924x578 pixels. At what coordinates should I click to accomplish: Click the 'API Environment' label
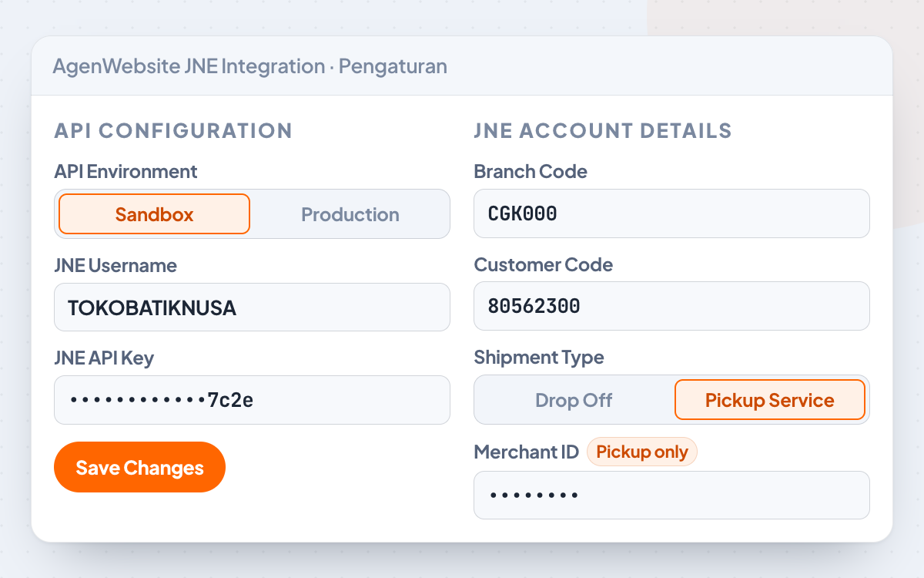[x=126, y=171]
